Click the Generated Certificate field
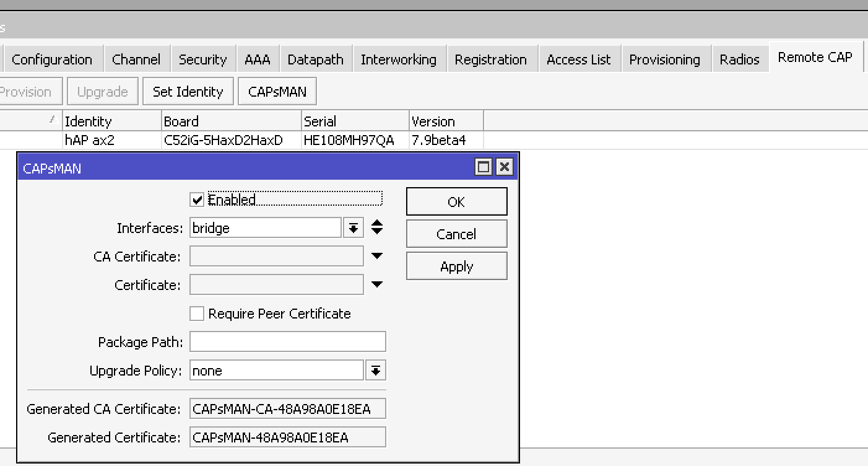This screenshot has height=466, width=868. [287, 437]
